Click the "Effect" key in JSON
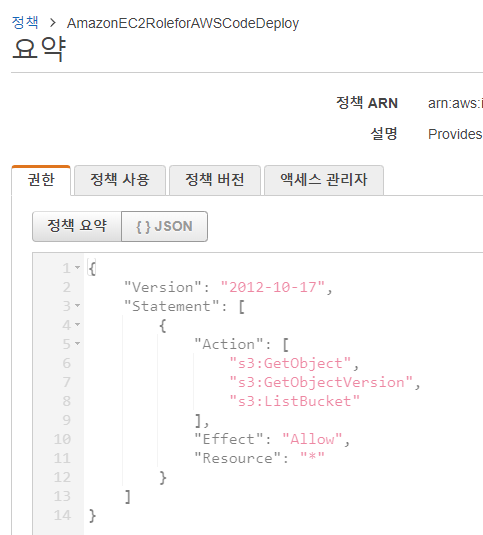This screenshot has width=483, height=535. pyautogui.click(x=229, y=439)
